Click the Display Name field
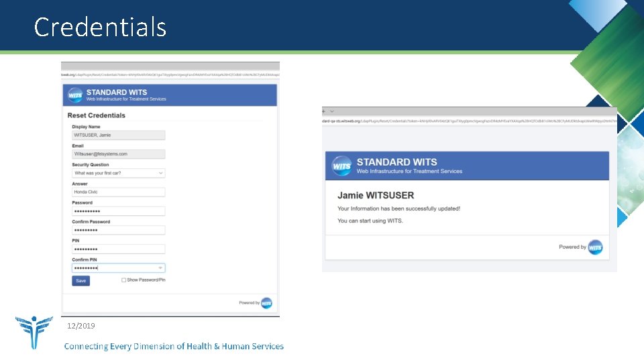644x362 pixels. pyautogui.click(x=118, y=135)
